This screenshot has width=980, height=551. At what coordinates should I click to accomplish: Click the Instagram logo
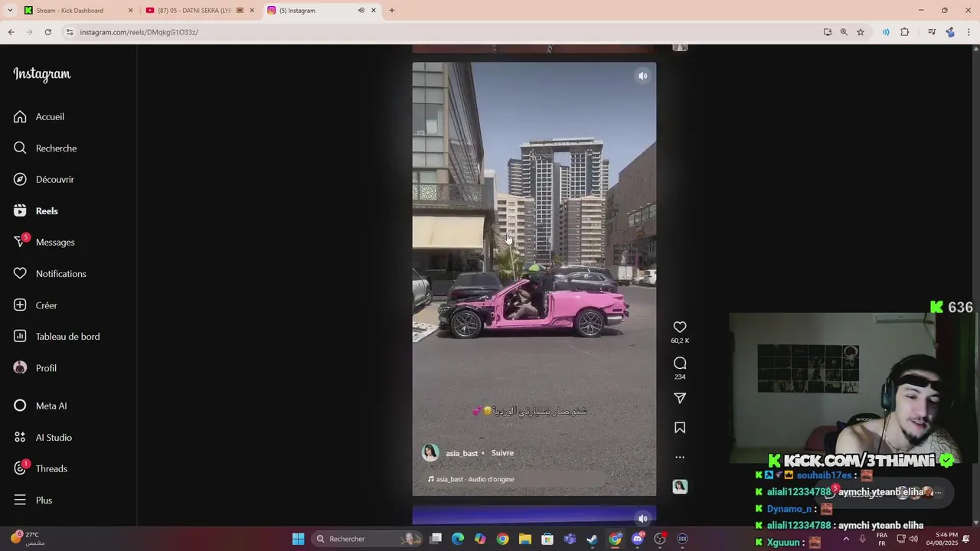(42, 74)
